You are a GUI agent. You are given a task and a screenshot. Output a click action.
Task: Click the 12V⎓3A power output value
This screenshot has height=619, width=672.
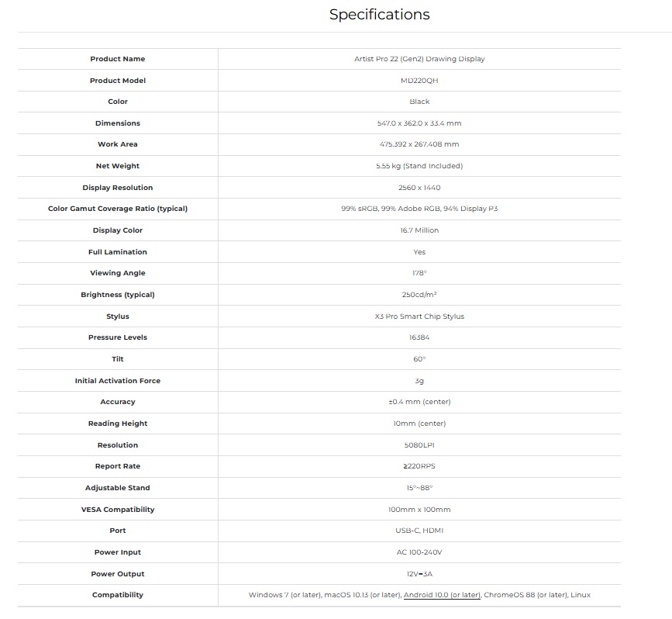pos(419,574)
